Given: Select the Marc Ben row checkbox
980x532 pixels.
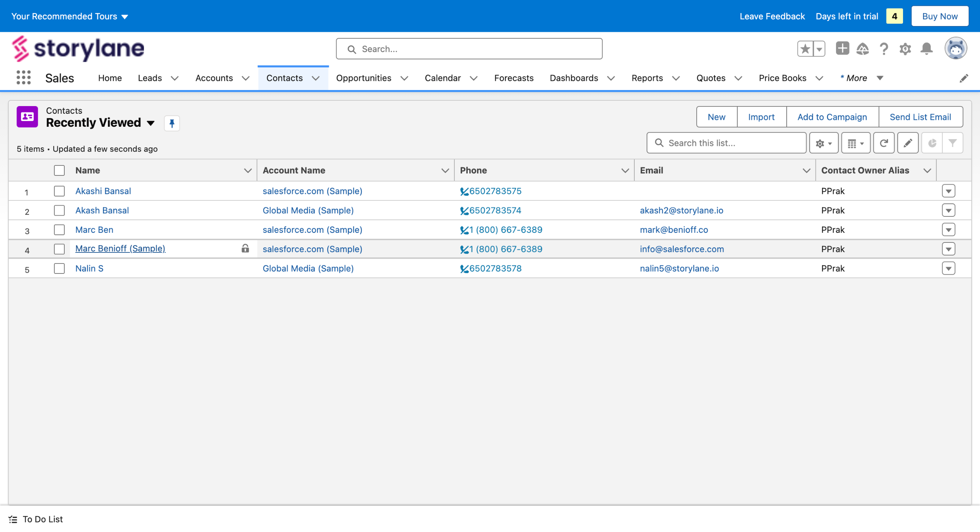Looking at the screenshot, I should coord(59,230).
